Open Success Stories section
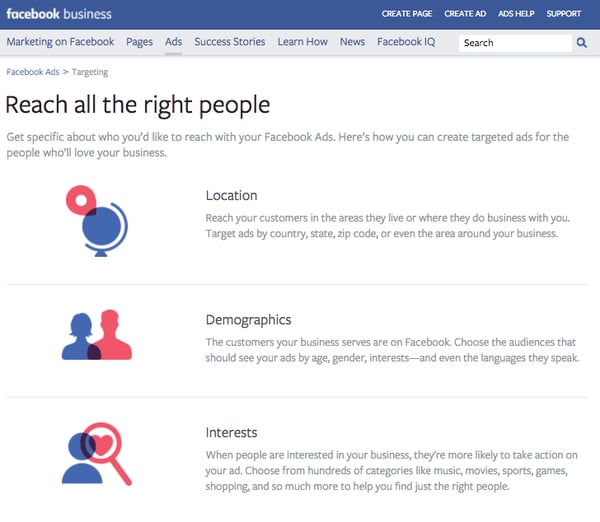 coord(230,41)
